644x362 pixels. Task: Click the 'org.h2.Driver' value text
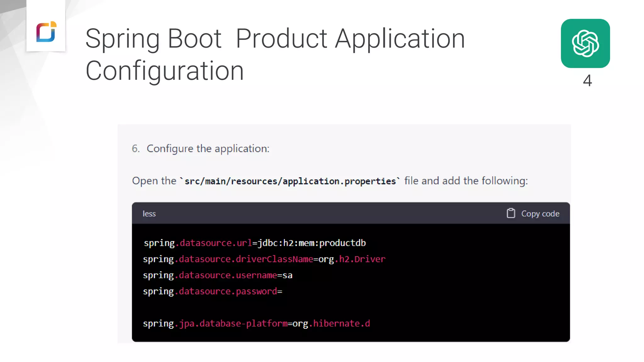(352, 259)
